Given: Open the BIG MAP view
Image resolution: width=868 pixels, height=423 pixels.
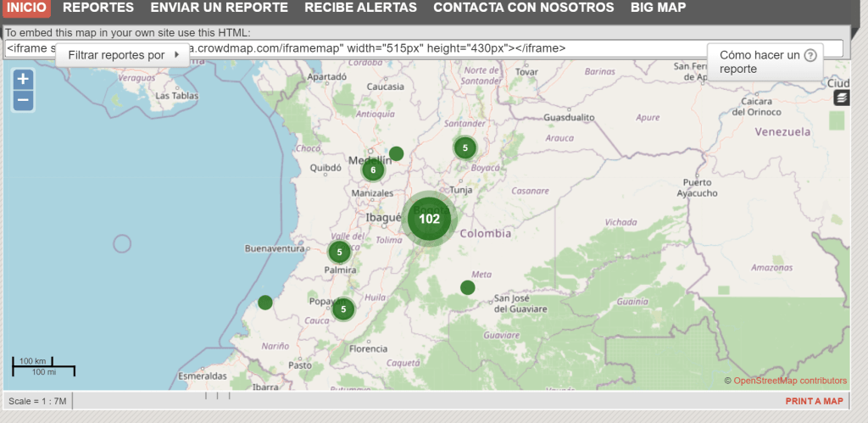Looking at the screenshot, I should pos(658,8).
